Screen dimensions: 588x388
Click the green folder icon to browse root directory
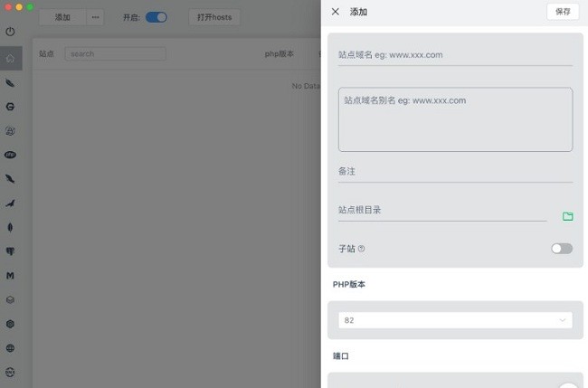point(568,216)
